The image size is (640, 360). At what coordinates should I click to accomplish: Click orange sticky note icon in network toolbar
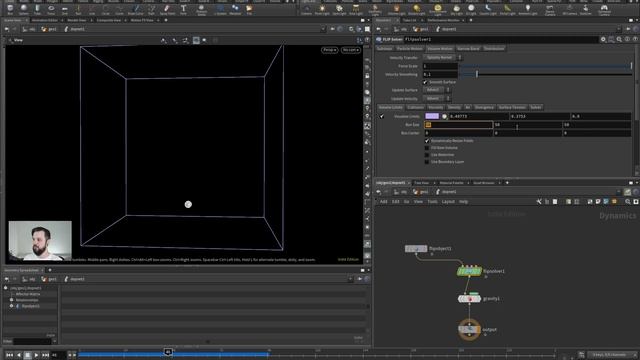click(x=614, y=202)
